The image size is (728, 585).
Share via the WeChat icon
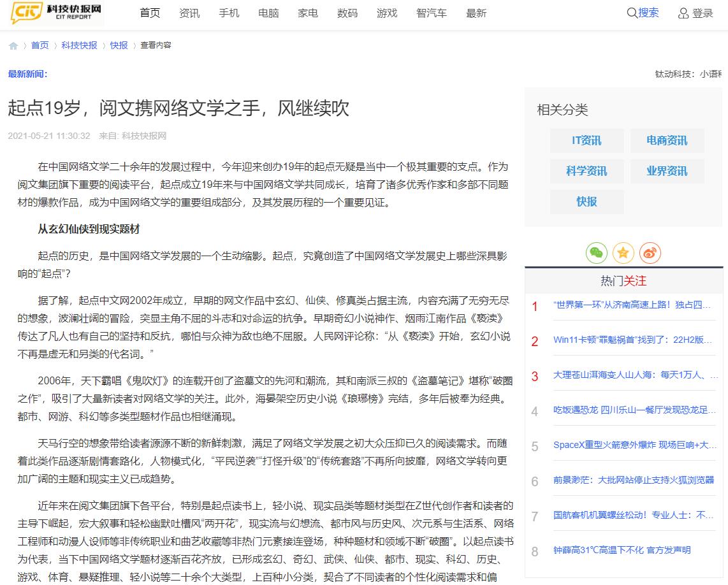coord(597,253)
